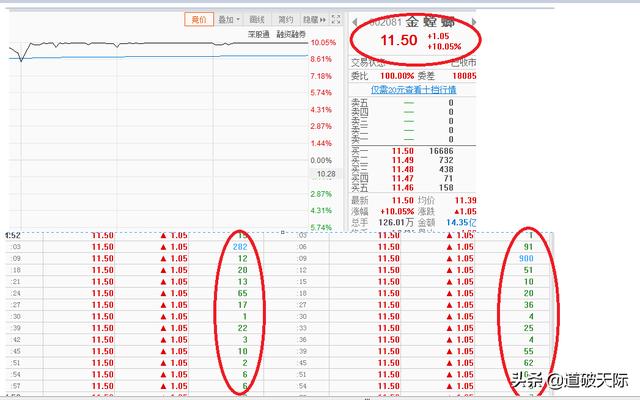The width and height of the screenshot is (640, 400).
Task: Click bid volume 438
Action: point(446,169)
